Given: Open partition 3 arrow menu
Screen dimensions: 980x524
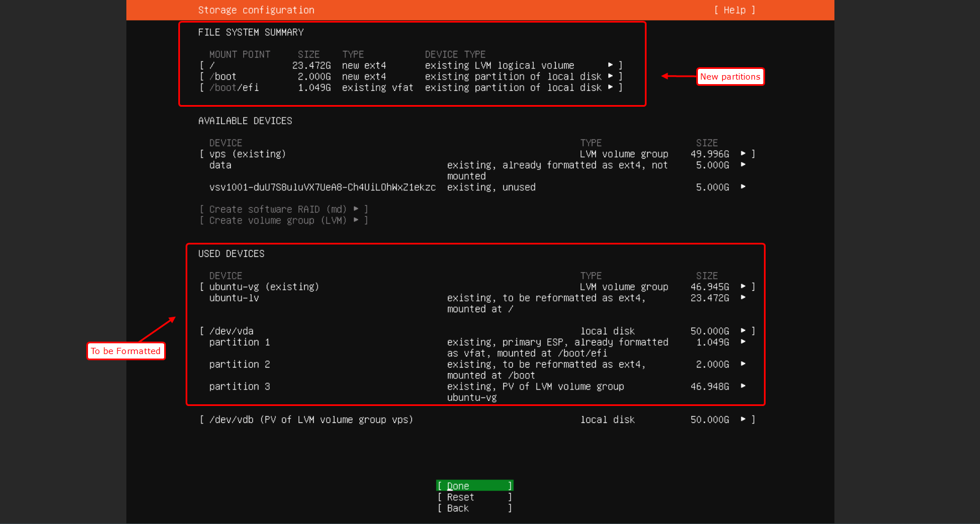Looking at the screenshot, I should click(743, 386).
